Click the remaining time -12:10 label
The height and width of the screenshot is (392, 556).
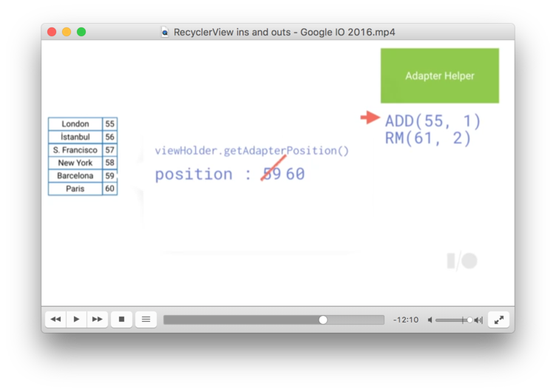point(406,320)
